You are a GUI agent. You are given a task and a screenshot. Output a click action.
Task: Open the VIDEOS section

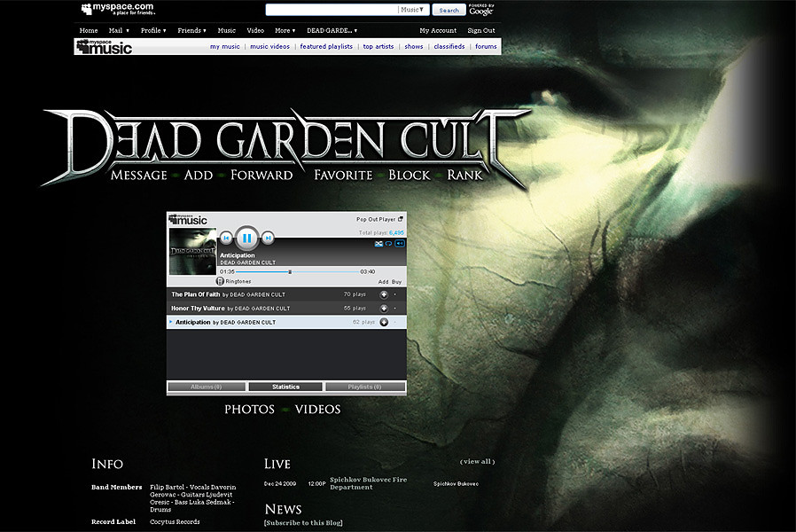pyautogui.click(x=318, y=409)
